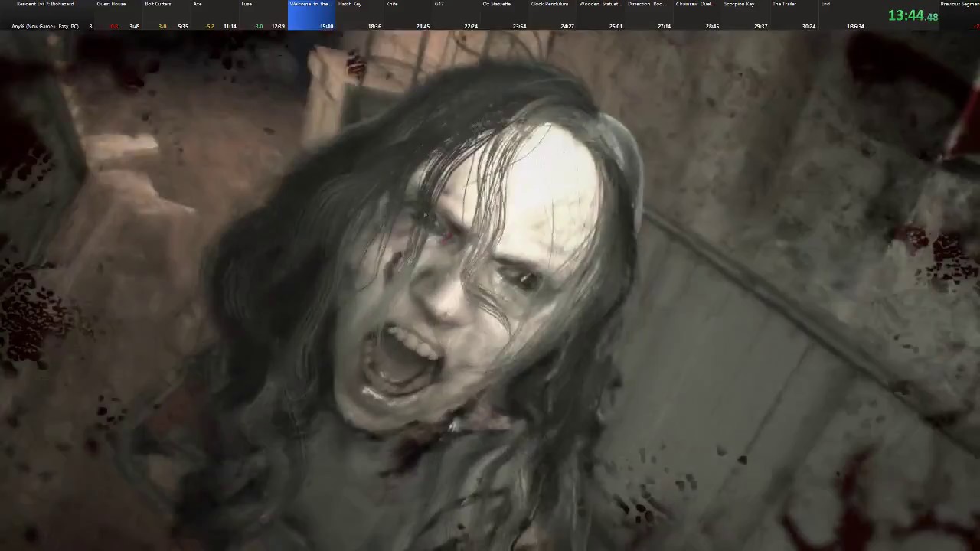Click the 29:37 Scorpion Key time
This screenshot has width=980, height=551.
pos(760,27)
